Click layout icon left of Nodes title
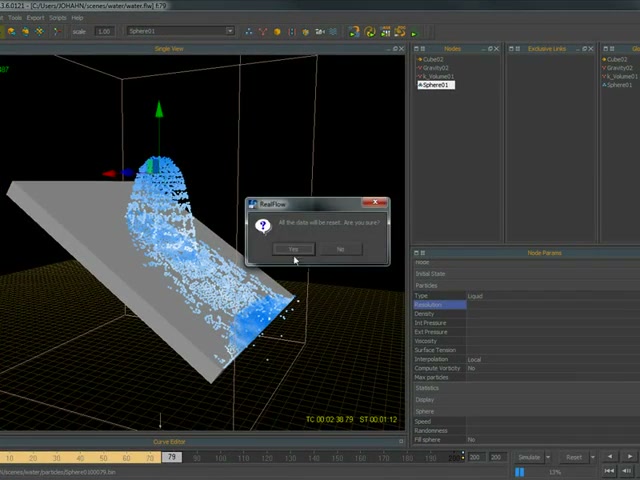The width and height of the screenshot is (640, 480). click(423, 49)
